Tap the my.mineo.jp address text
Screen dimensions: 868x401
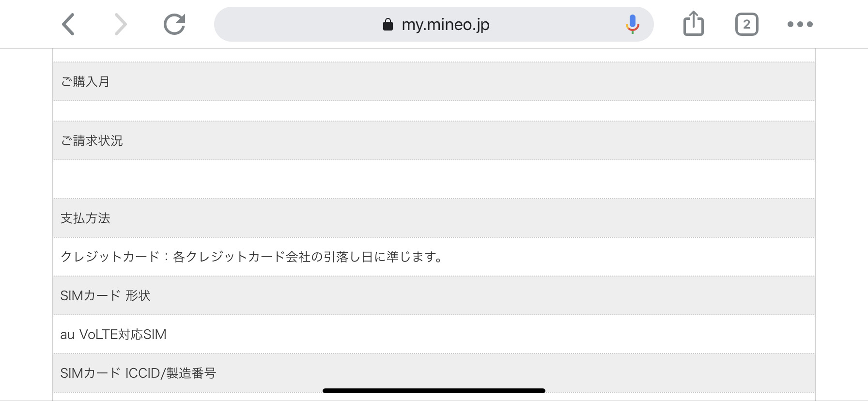(x=445, y=24)
